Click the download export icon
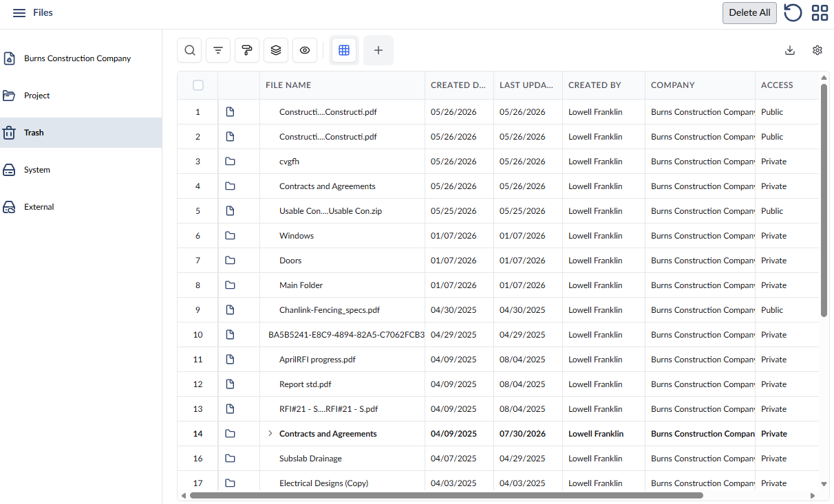The image size is (834, 504). click(790, 50)
